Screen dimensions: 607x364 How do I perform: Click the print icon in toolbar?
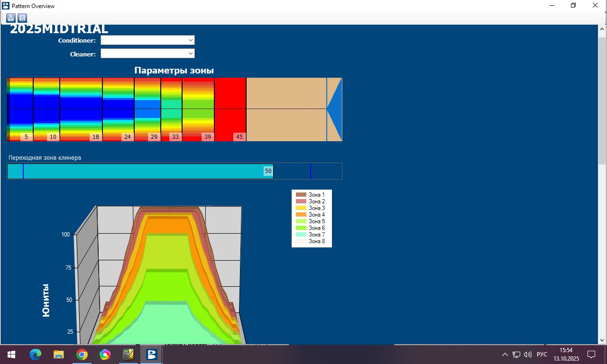click(11, 18)
